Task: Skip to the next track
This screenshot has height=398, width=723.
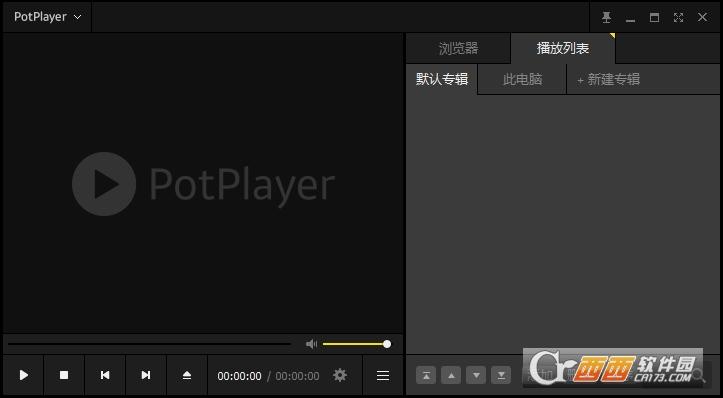Action: 146,375
